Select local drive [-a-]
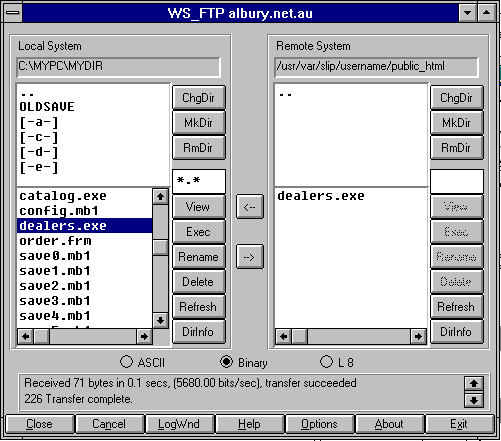Screen dimensions: 501x441 [39, 122]
